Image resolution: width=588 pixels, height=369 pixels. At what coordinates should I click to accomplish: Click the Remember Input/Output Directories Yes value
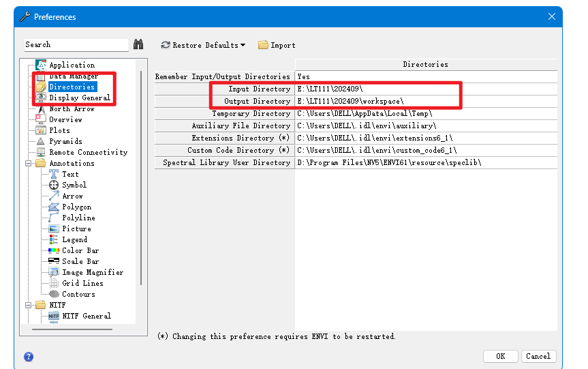[x=426, y=76]
